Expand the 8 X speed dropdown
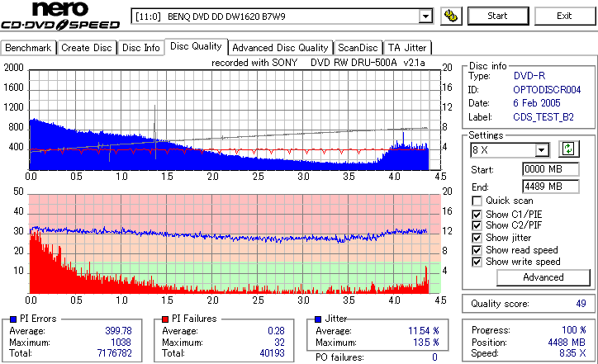This screenshot has width=598, height=364. (541, 150)
